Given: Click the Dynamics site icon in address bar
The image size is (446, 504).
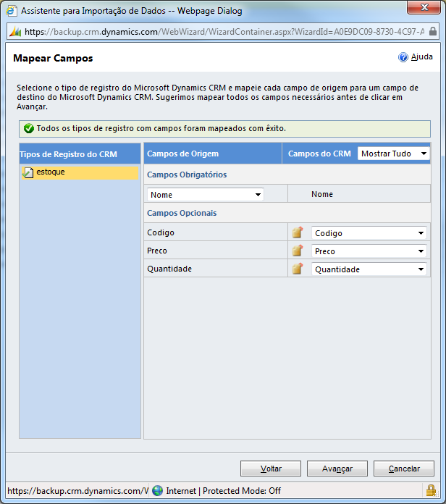Looking at the screenshot, I should pyautogui.click(x=15, y=32).
